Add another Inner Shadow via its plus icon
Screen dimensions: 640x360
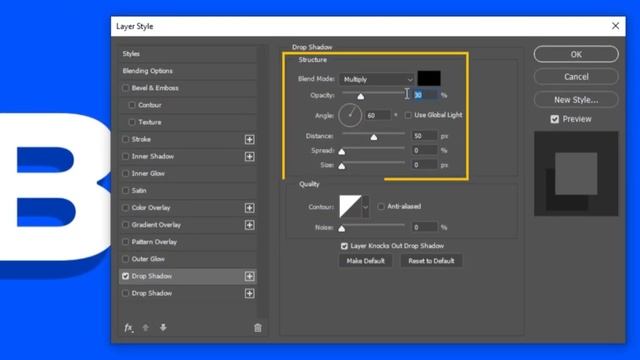(249, 157)
